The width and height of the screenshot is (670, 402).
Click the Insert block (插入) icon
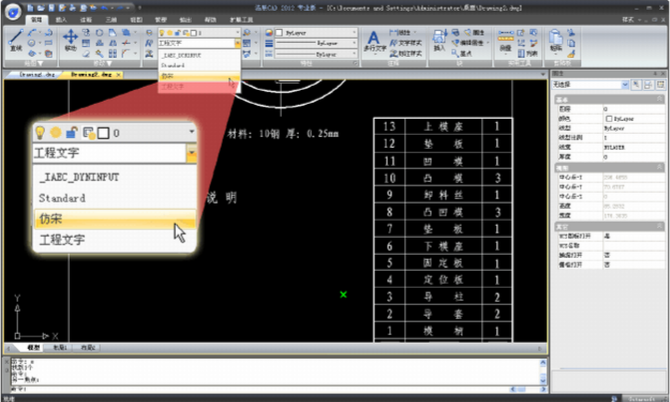(439, 41)
